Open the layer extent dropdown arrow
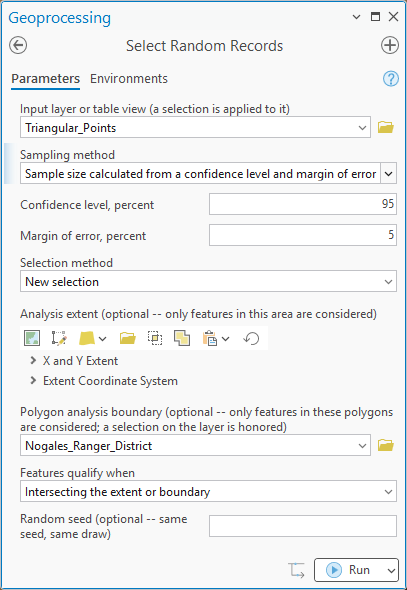This screenshot has width=407, height=590. coord(102,339)
